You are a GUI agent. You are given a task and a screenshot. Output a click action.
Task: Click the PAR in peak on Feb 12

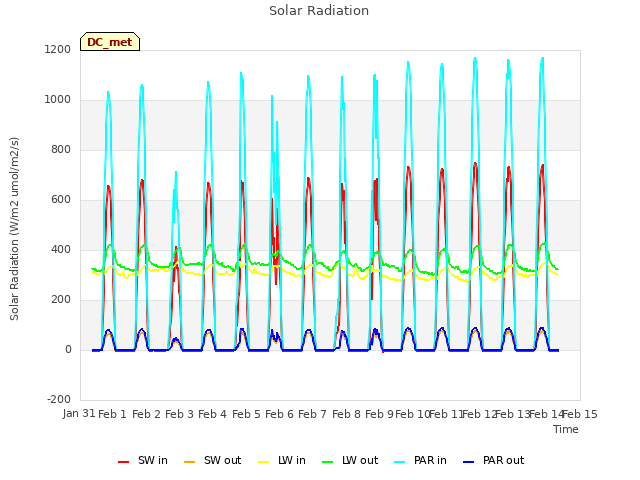coord(475,58)
